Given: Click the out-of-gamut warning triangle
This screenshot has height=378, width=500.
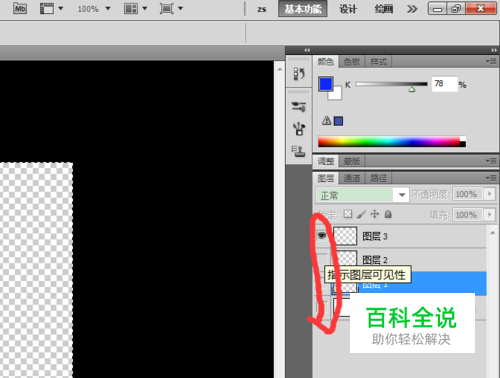Looking at the screenshot, I should pos(326,120).
